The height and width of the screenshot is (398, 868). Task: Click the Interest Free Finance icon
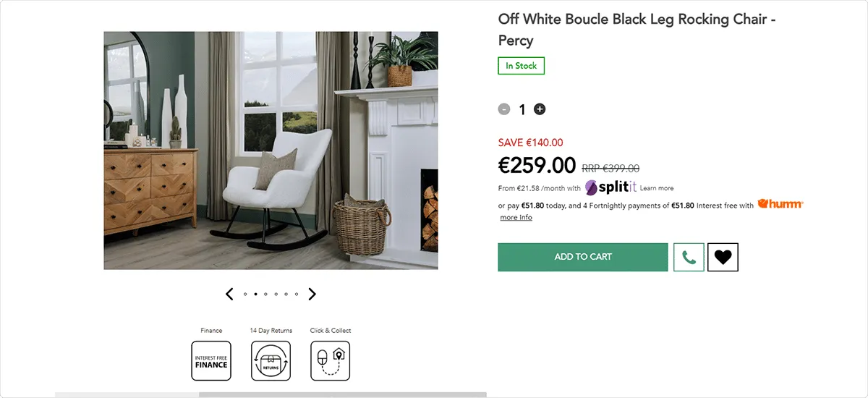[211, 360]
